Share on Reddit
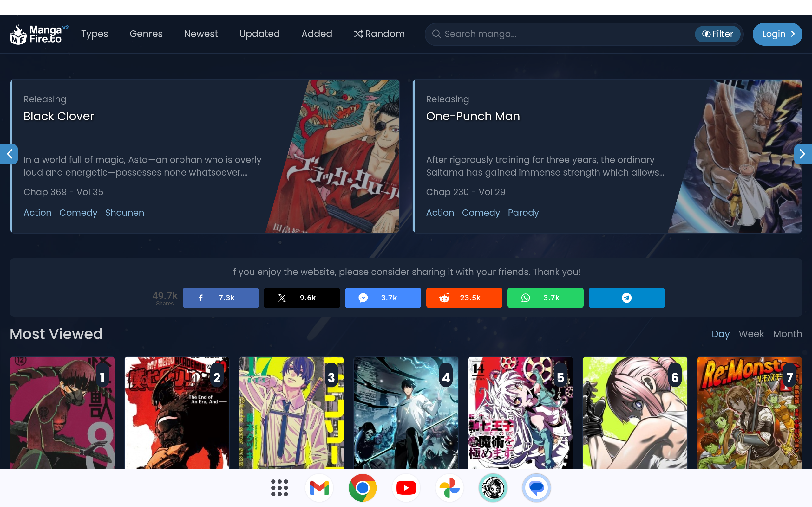Image resolution: width=812 pixels, height=507 pixels. point(464,298)
